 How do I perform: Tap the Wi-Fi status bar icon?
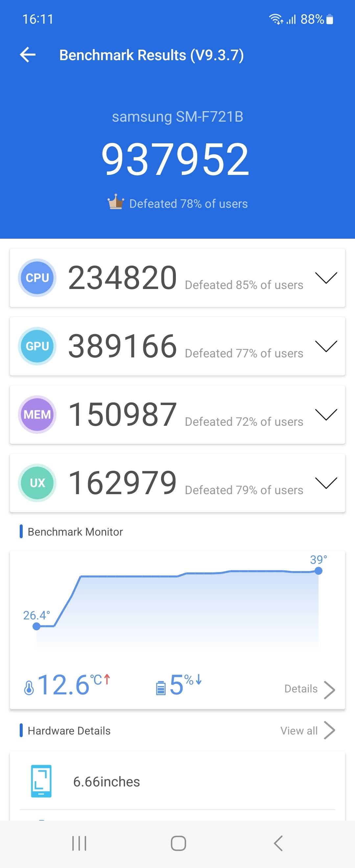[276, 19]
